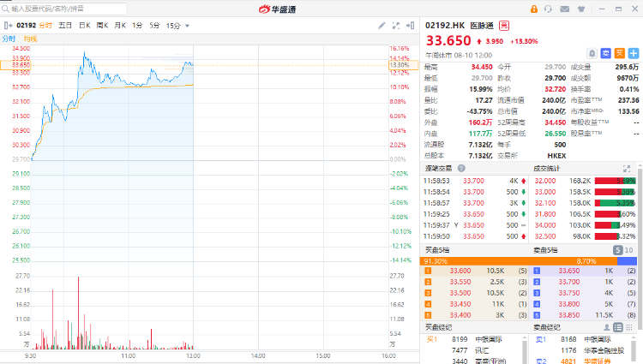Screen dimensions: 643x364
Task: Click the tallest red volume bar
Action: pyautogui.click(x=78, y=313)
